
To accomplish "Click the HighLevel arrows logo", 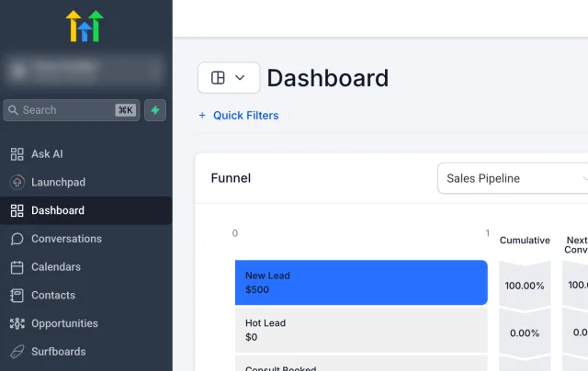I will click(x=85, y=26).
